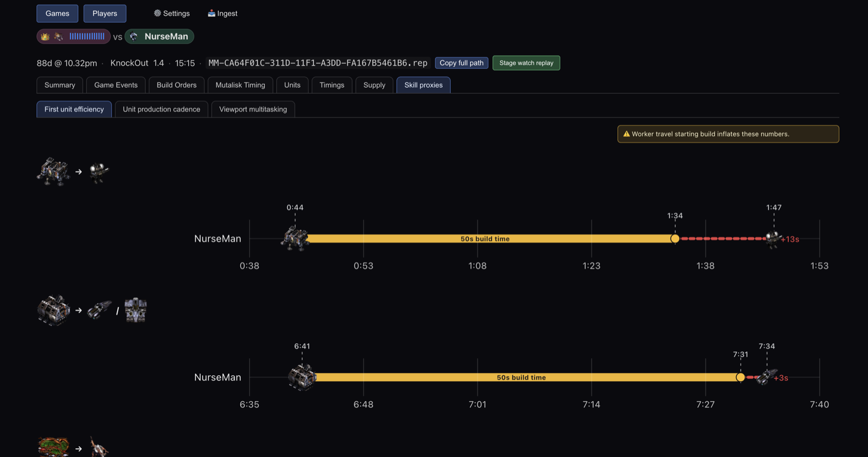Open the Build Orders tab
Screen dimensions: 868x457
(x=176, y=85)
